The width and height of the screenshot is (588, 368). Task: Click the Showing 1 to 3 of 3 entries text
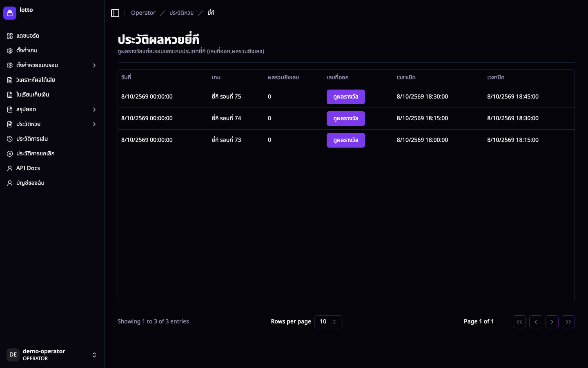[x=153, y=322]
